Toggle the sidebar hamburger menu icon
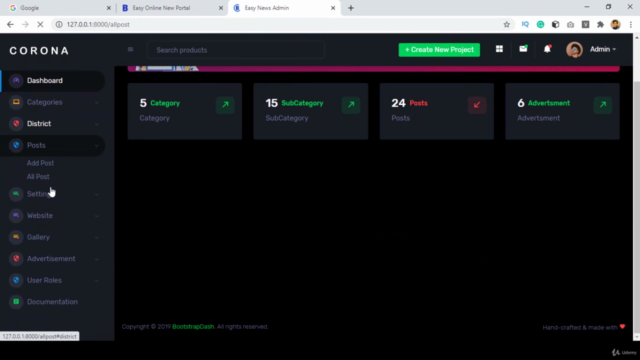The height and width of the screenshot is (360, 640). [x=130, y=49]
